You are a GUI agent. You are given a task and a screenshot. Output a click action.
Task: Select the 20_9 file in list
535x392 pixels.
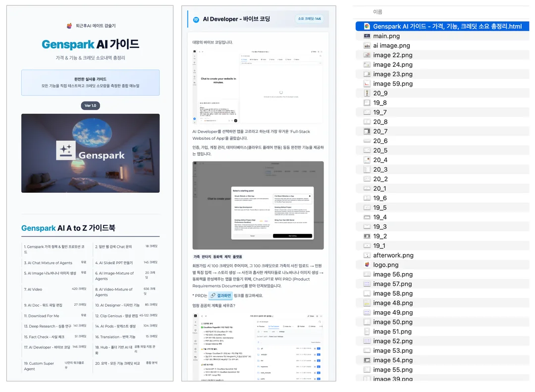pos(380,93)
